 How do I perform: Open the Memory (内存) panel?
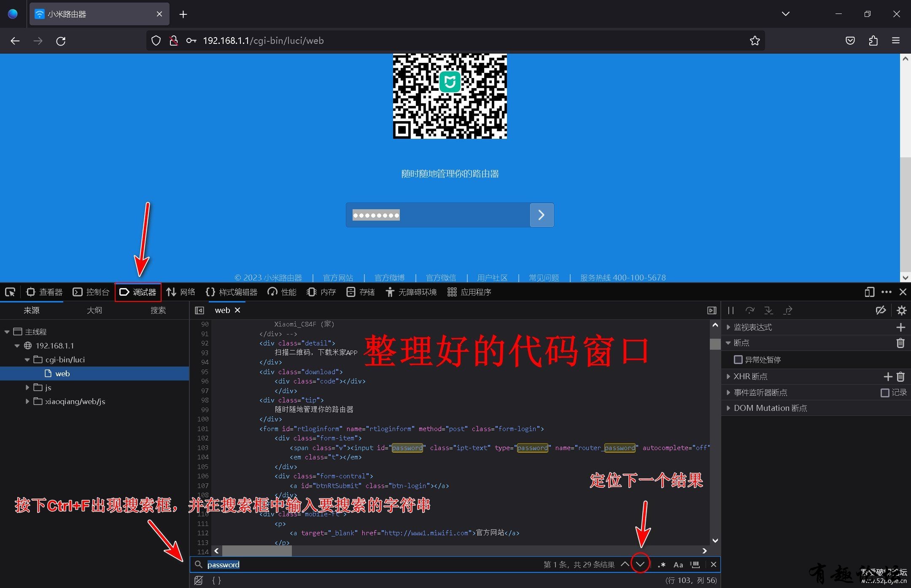(321, 292)
